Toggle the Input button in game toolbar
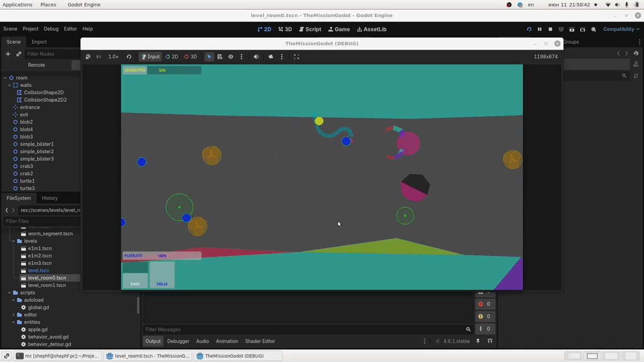Viewport: 644px width, 362px height. pyautogui.click(x=150, y=56)
